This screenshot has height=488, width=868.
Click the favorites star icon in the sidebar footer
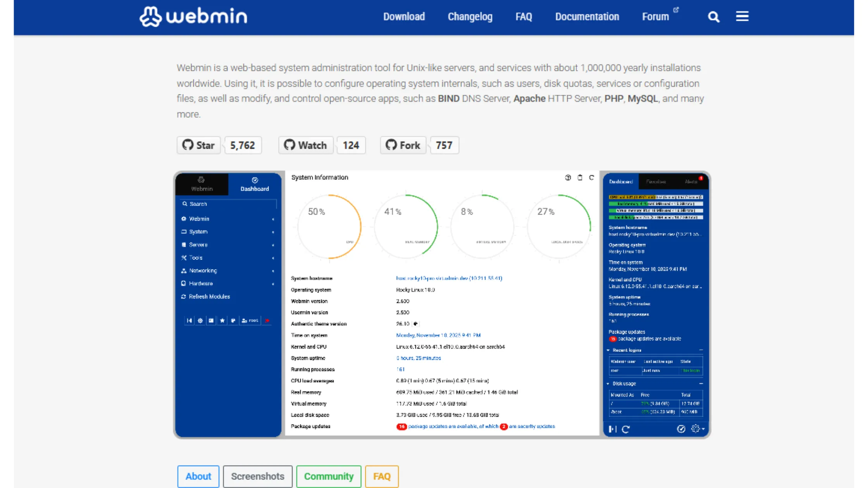coord(222,320)
